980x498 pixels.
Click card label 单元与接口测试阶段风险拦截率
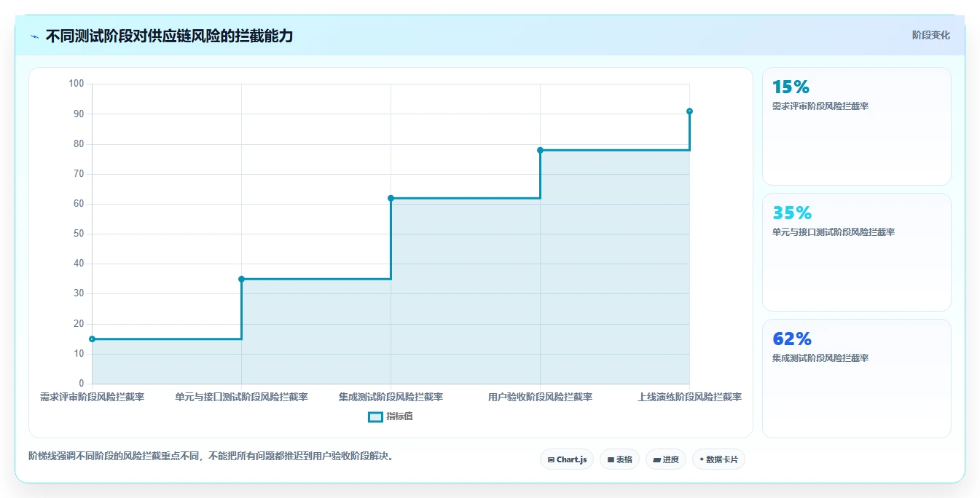pyautogui.click(x=834, y=232)
